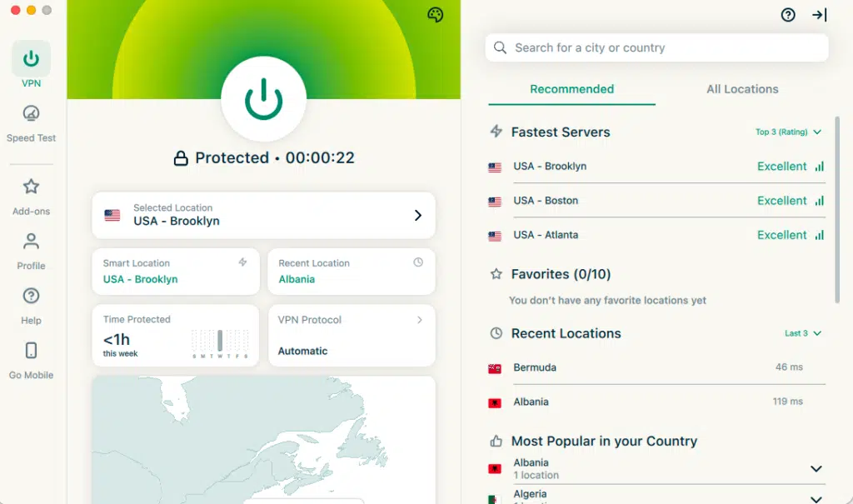Open the Last 3 recent locations dropdown
853x504 pixels.
click(803, 333)
